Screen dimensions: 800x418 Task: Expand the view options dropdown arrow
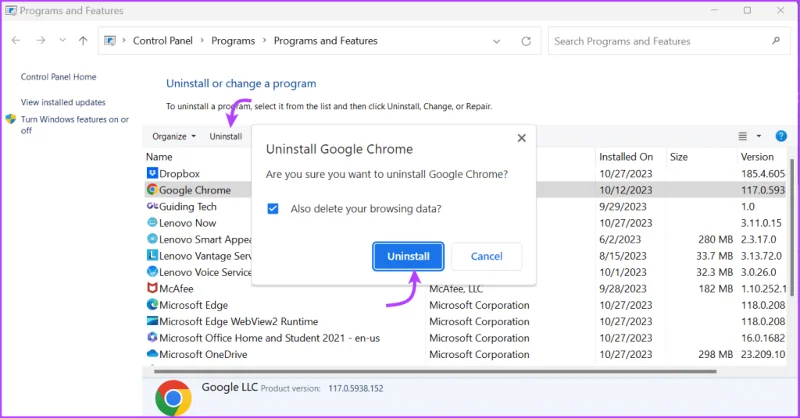[759, 136]
